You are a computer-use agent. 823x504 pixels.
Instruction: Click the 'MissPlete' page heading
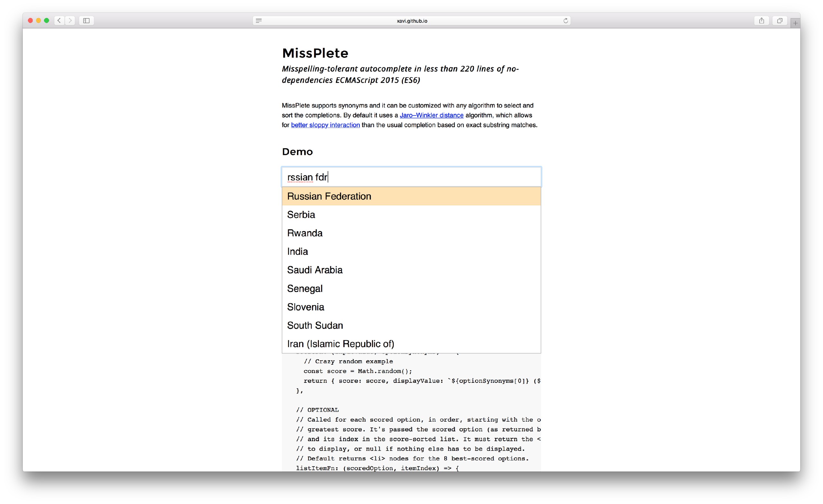tap(315, 53)
